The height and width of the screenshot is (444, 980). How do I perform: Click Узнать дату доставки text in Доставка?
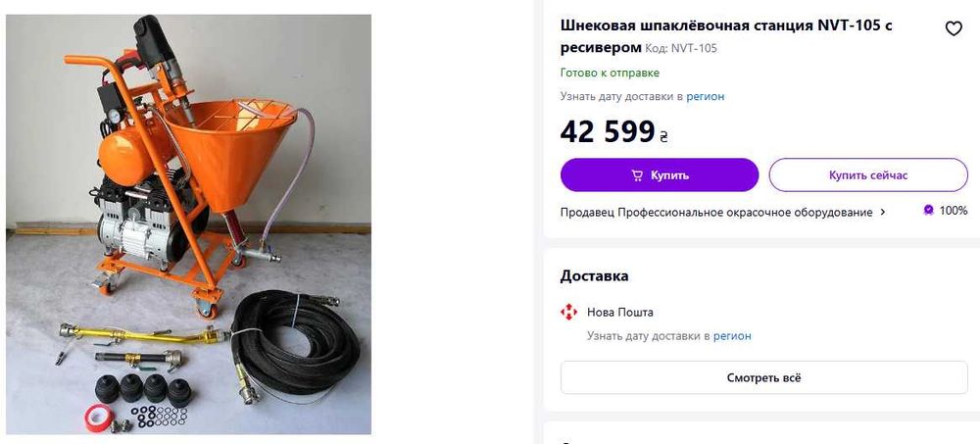tap(648, 336)
